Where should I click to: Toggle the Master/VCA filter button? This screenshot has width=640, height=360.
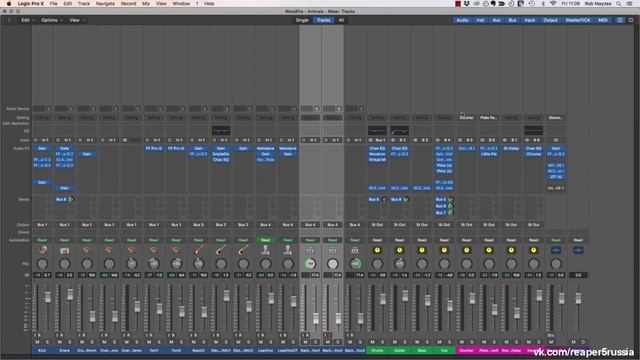pos(578,20)
